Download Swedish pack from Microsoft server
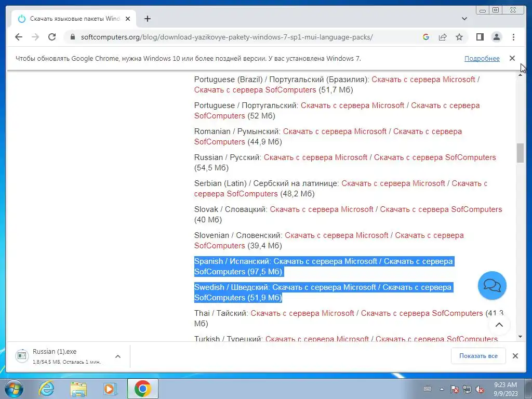The width and height of the screenshot is (532, 399). [324, 287]
